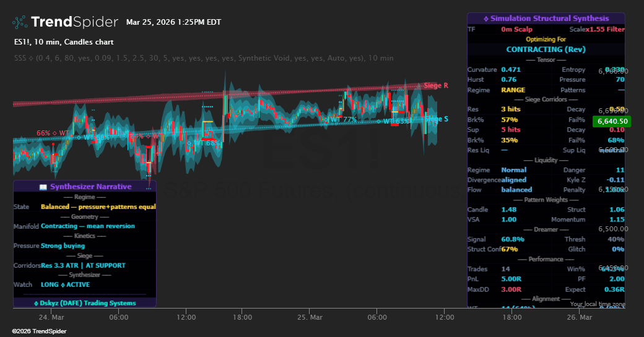The width and height of the screenshot is (644, 337).
Task: Click the TrendSpider wordmark in the header
Action: 74,22
